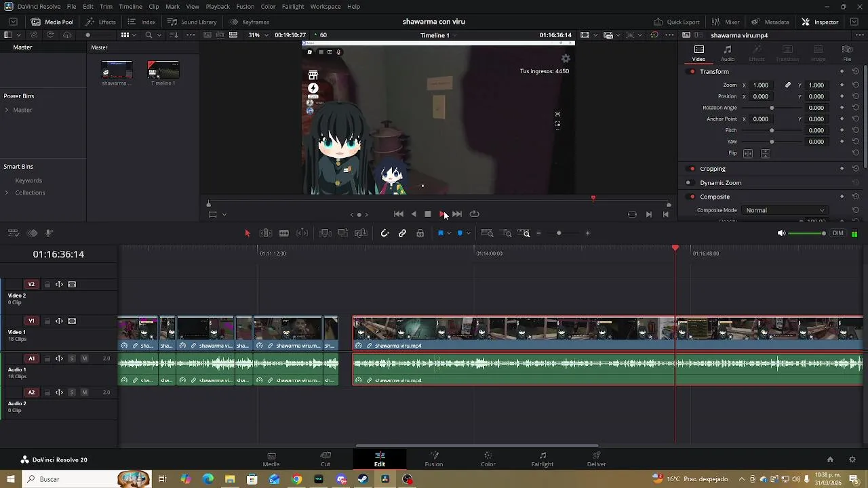Expand the Master power bin
The width and height of the screenshot is (868, 488).
click(x=7, y=110)
